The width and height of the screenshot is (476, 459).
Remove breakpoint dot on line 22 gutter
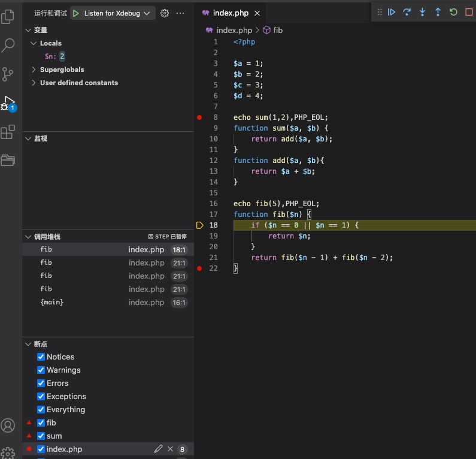[x=199, y=268]
